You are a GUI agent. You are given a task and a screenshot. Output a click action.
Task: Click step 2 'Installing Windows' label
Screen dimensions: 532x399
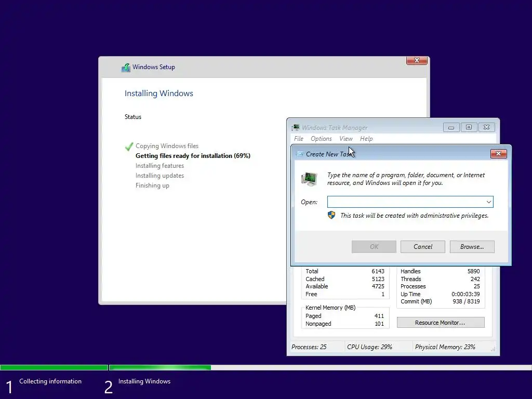(x=144, y=381)
